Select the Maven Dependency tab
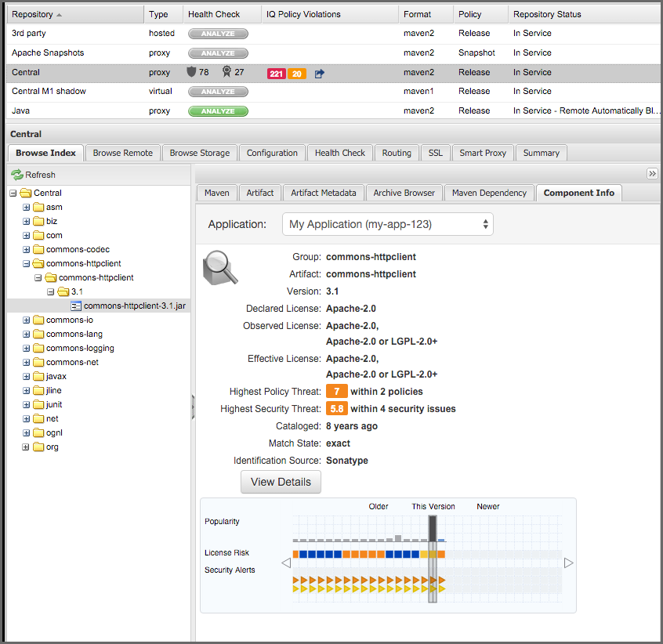The height and width of the screenshot is (644, 663). click(489, 193)
